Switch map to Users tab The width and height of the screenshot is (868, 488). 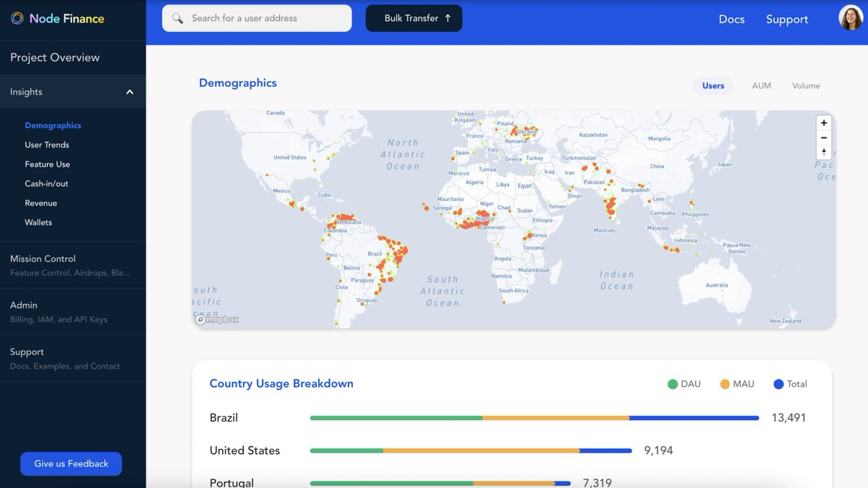point(713,85)
